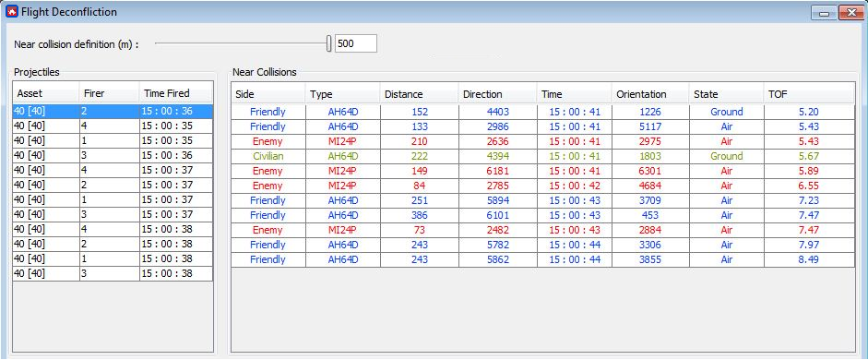
Task: Select projectile fired by firer 2 at 15:00:36
Action: pyautogui.click(x=113, y=112)
